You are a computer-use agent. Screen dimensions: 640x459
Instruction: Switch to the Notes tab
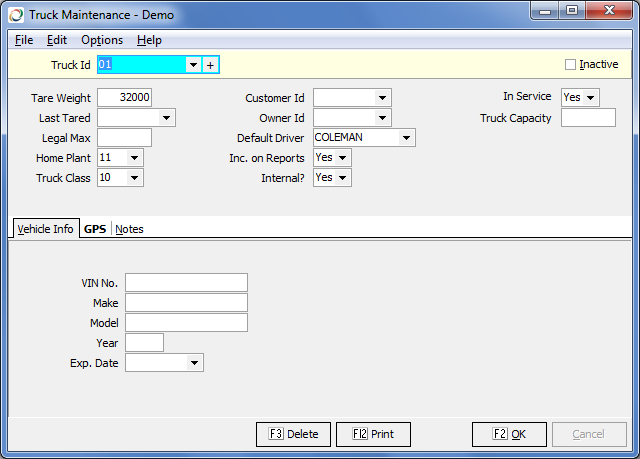[x=129, y=229]
